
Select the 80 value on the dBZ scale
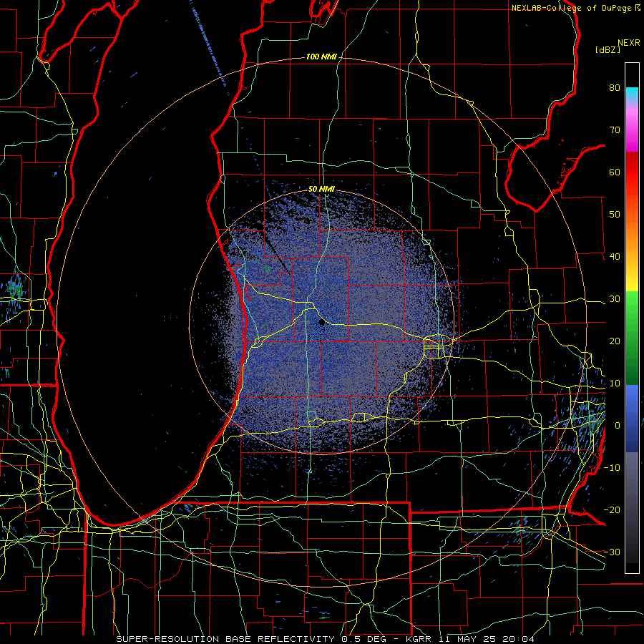pos(615,88)
